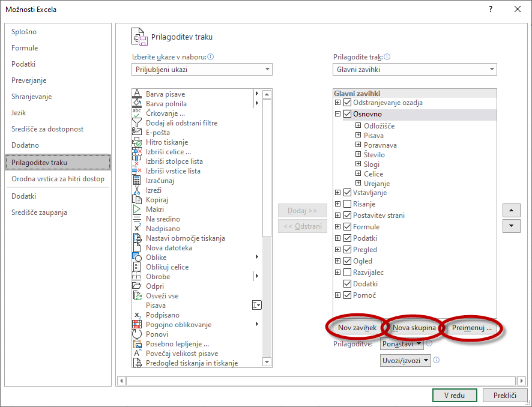The width and height of the screenshot is (532, 407).
Task: Click the info icon beside Uvozi/izvozi
Action: click(437, 360)
